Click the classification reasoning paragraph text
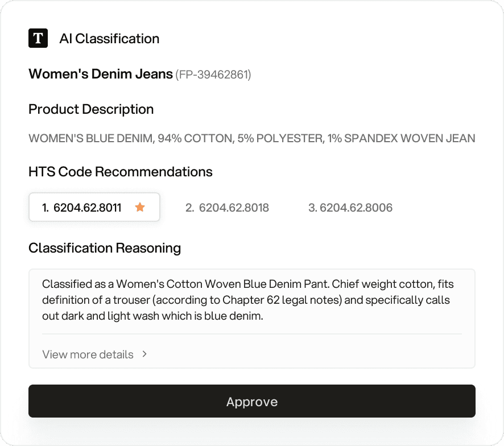The image size is (504, 446). tap(248, 300)
